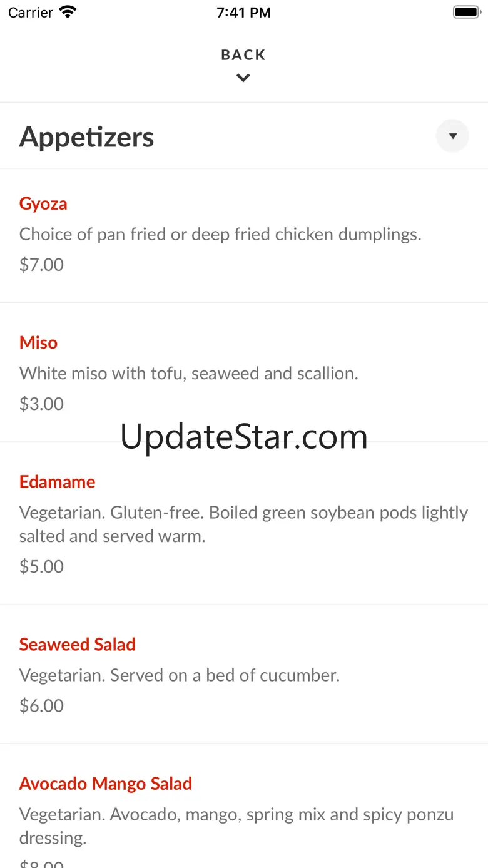Screen dimensions: 488x868
Task: Tap the Appetizers section heading
Action: (86, 137)
